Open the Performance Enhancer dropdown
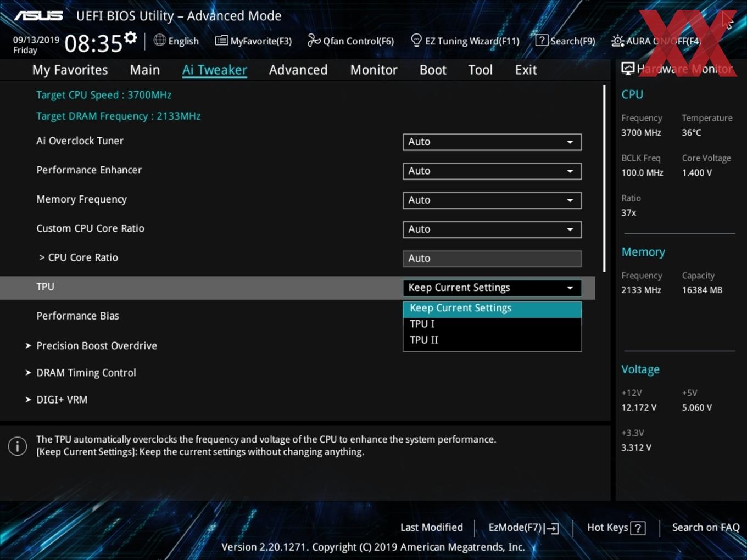The width and height of the screenshot is (747, 560). coord(492,171)
